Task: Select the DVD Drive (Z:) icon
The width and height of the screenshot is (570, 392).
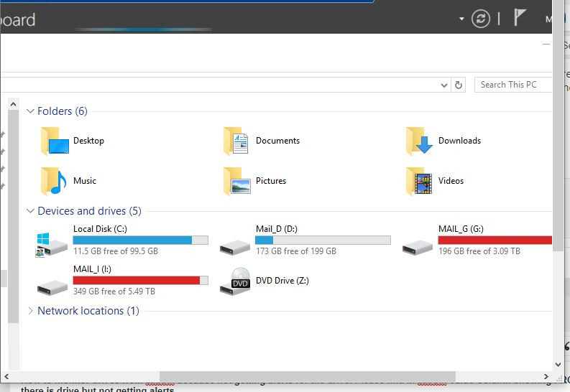Action: coord(236,281)
